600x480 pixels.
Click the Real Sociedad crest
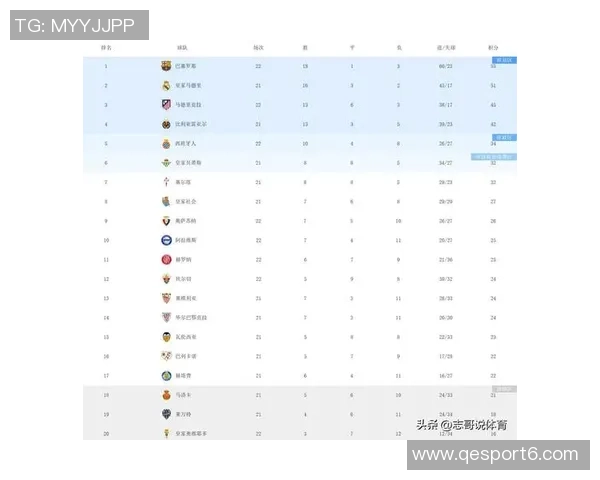point(166,201)
